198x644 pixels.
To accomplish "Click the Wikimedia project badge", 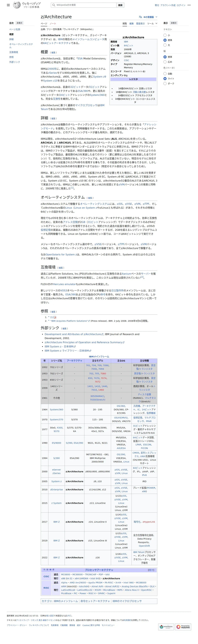I will (166, 626).
